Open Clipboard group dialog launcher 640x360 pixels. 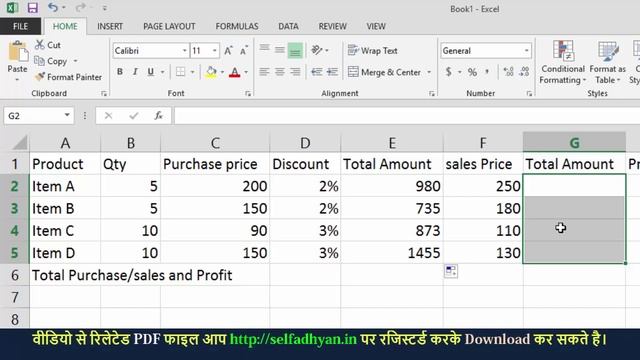pos(104,94)
